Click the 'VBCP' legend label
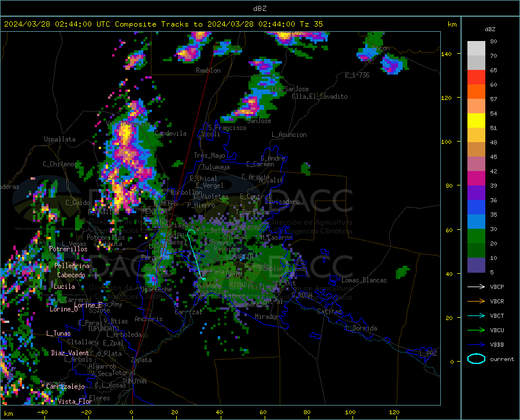520x420 pixels. 497,287
